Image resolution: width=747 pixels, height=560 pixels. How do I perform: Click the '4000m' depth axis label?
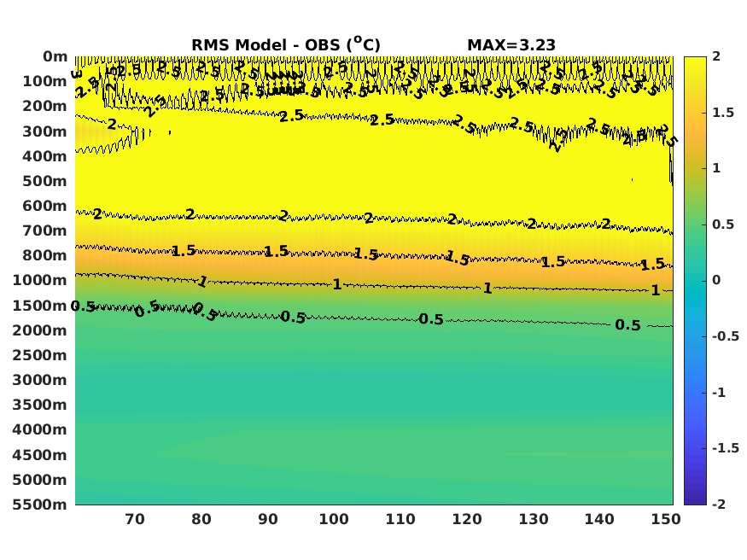(x=40, y=429)
